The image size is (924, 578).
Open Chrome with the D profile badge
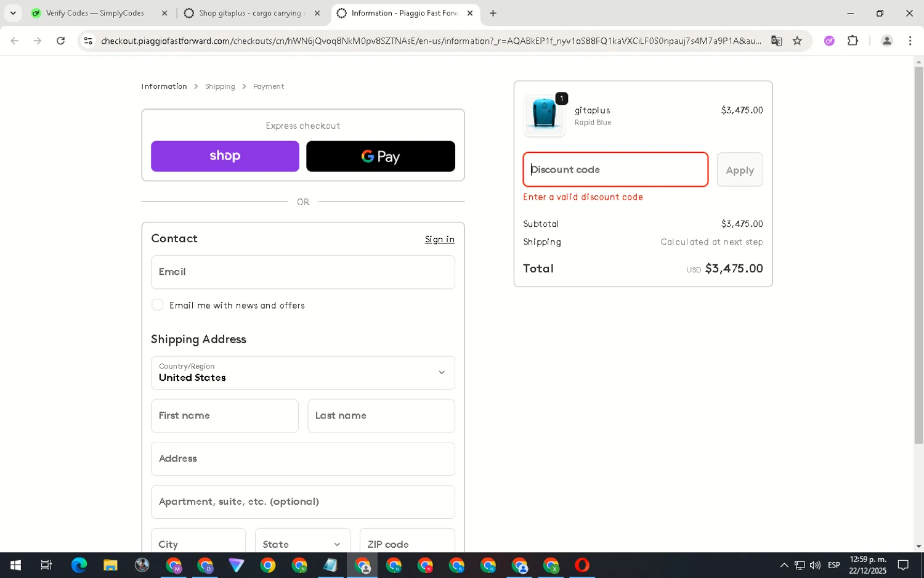(205, 565)
